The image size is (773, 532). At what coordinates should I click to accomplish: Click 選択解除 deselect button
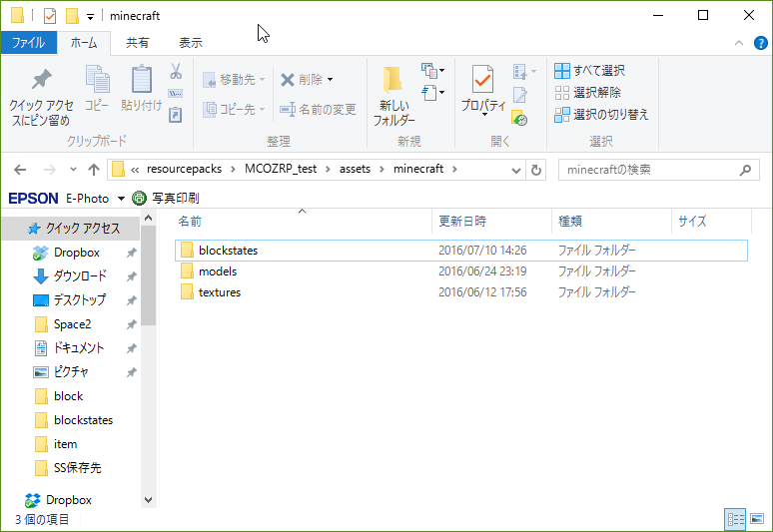(x=587, y=92)
